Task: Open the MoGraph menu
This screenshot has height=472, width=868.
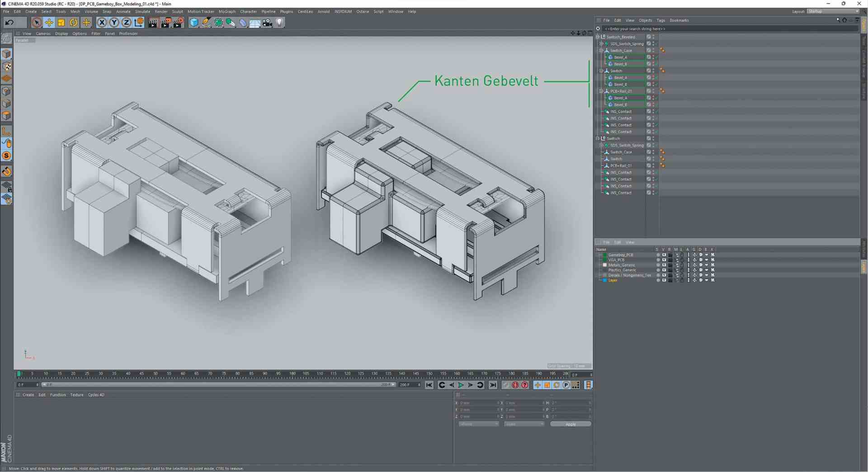Action: (227, 11)
